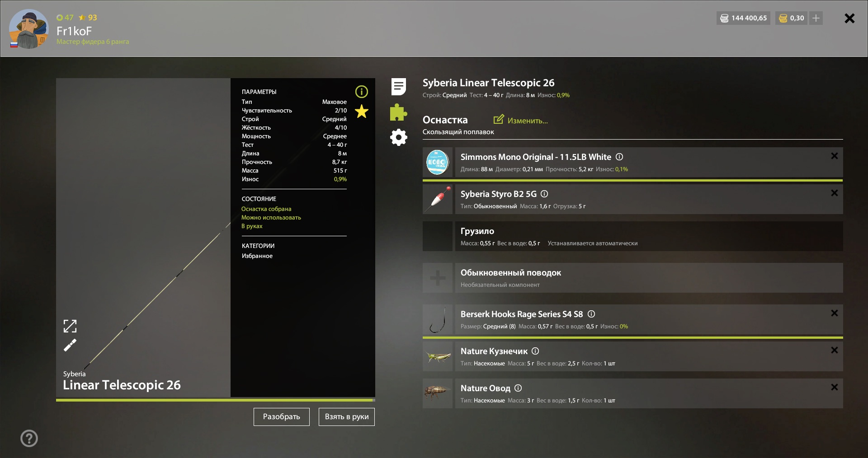Image resolution: width=868 pixels, height=458 pixels.
Task: Add a leader via the plus slot
Action: pos(438,278)
